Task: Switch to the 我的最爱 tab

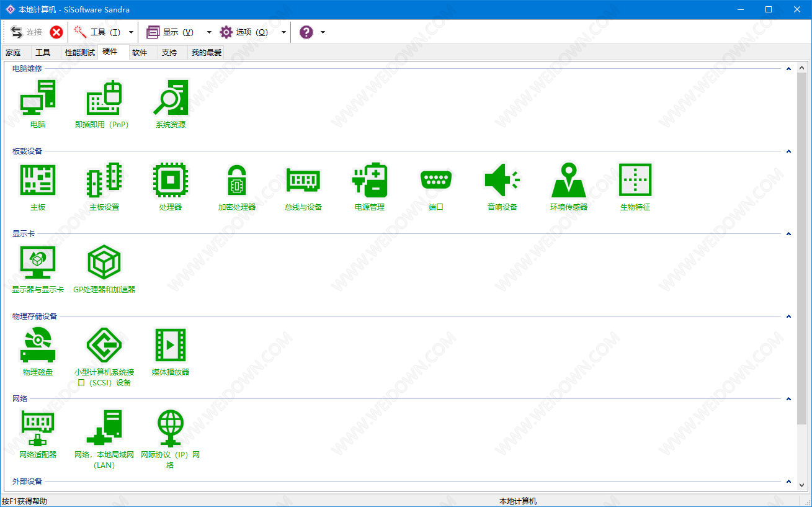Action: click(206, 53)
